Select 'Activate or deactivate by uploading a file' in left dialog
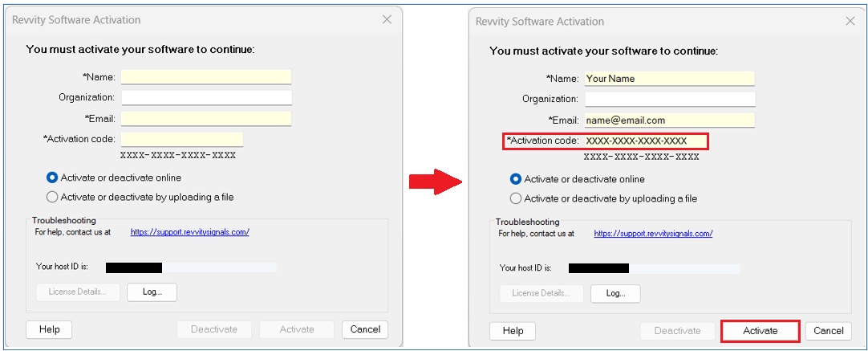Viewport: 868px width, 351px height. point(140,197)
